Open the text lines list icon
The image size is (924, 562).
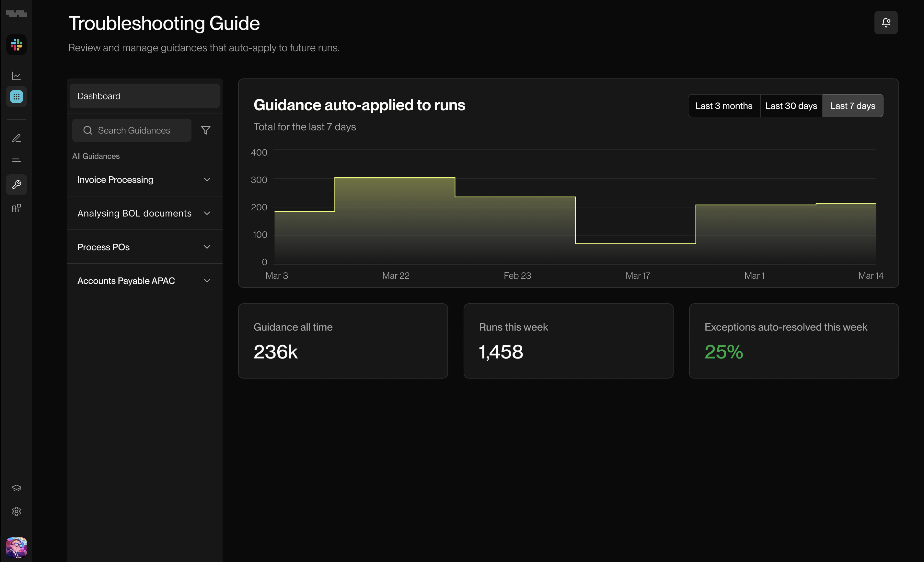click(17, 161)
